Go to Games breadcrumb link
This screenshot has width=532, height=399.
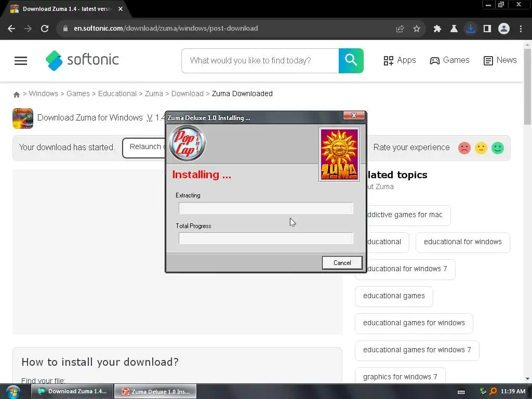[x=78, y=94]
